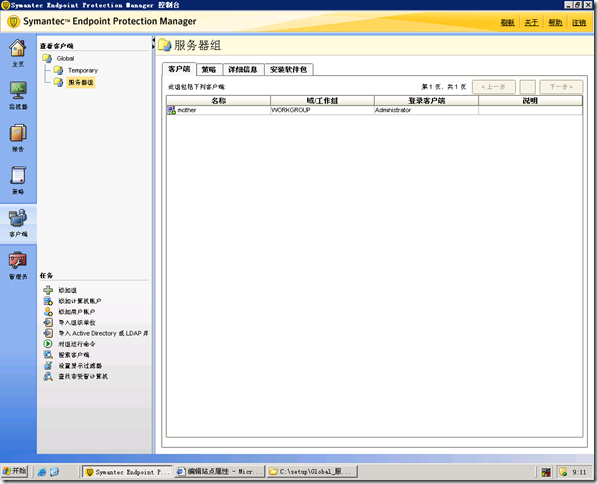Select the client row named mother

click(x=375, y=110)
